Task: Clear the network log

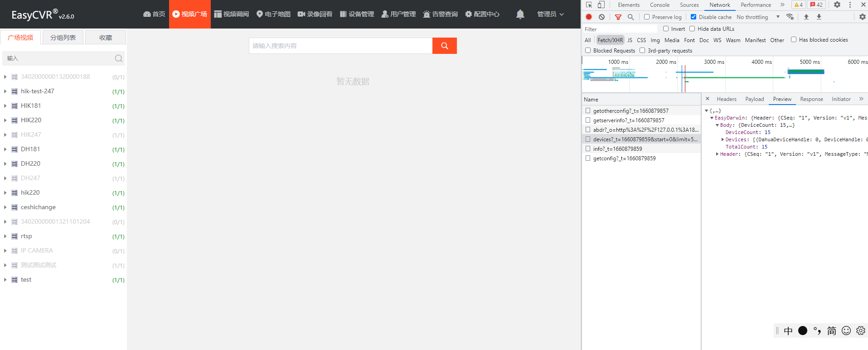Action: (x=601, y=17)
